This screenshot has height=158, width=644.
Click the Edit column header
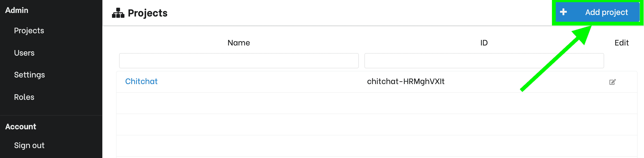pyautogui.click(x=621, y=43)
